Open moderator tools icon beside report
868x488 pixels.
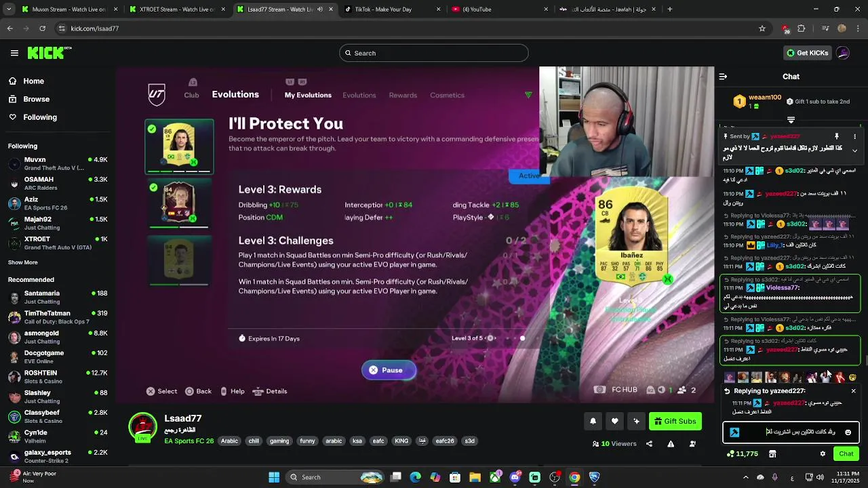tap(692, 444)
